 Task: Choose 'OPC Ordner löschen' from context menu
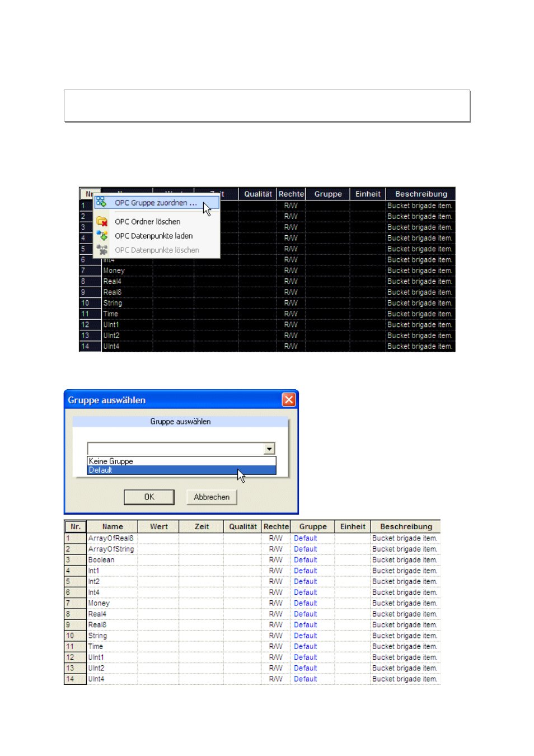[x=147, y=222]
